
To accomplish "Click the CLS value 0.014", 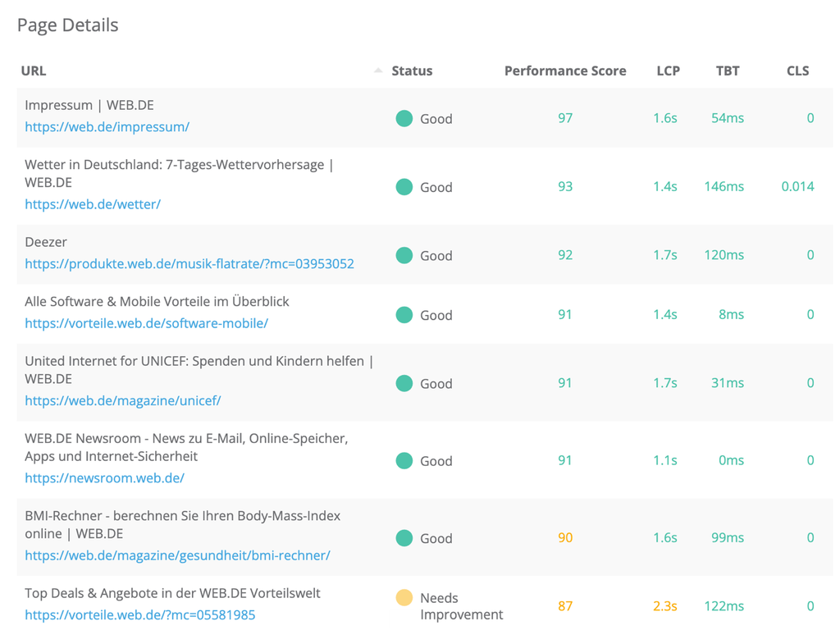I will 797,186.
